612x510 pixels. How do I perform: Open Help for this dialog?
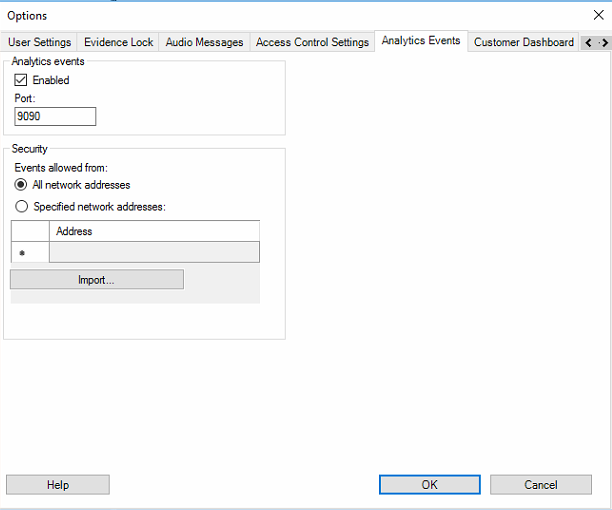pos(58,485)
